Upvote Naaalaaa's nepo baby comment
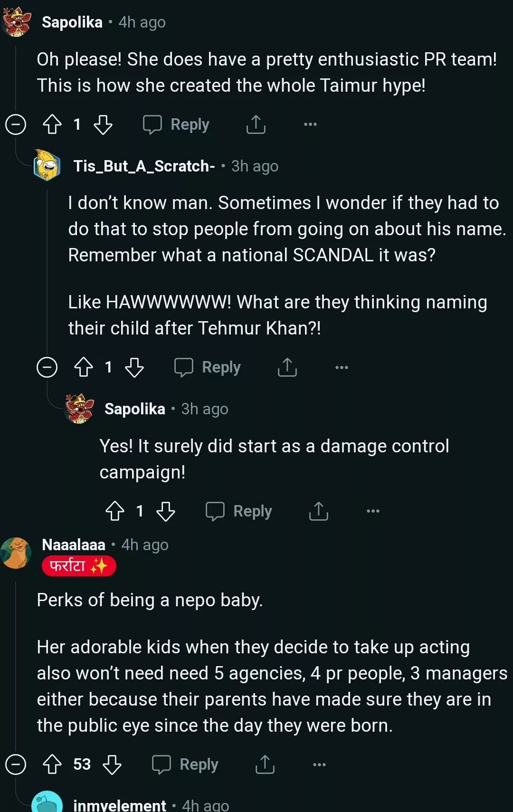This screenshot has width=513, height=812. (x=52, y=764)
